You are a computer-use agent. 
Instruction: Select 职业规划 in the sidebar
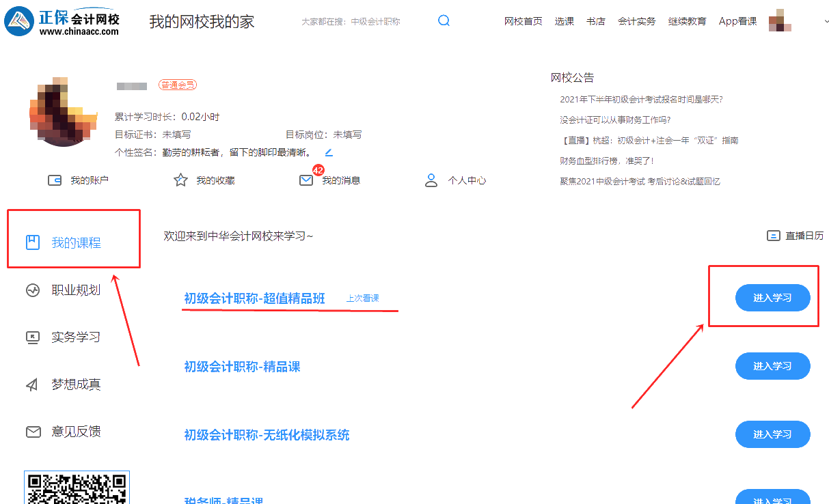coord(76,290)
